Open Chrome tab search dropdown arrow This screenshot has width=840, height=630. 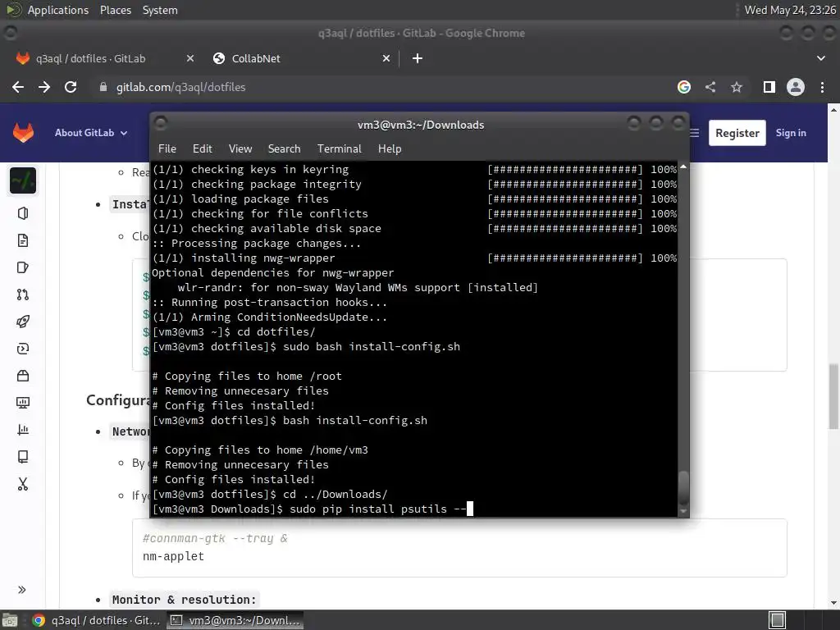point(820,58)
